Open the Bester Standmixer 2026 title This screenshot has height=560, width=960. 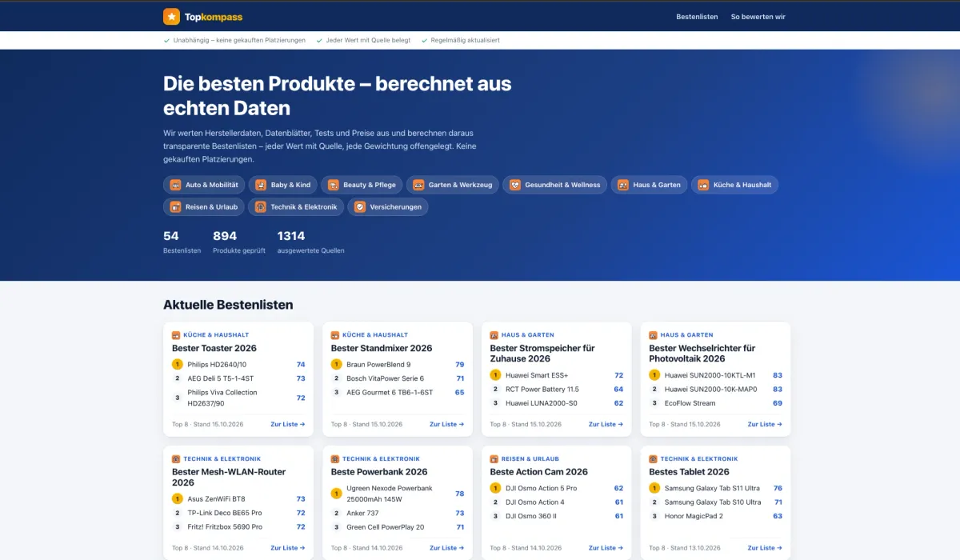[382, 348]
